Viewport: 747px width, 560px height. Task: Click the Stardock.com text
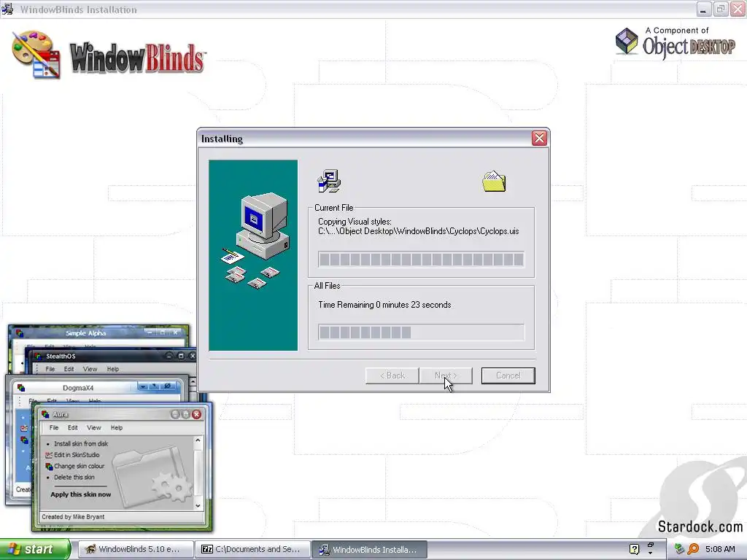click(x=700, y=526)
